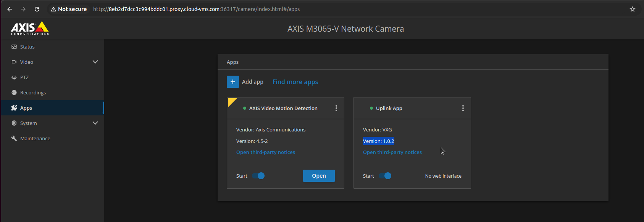Bookmark this page with the star icon
This screenshot has width=644, height=222.
pos(632,9)
